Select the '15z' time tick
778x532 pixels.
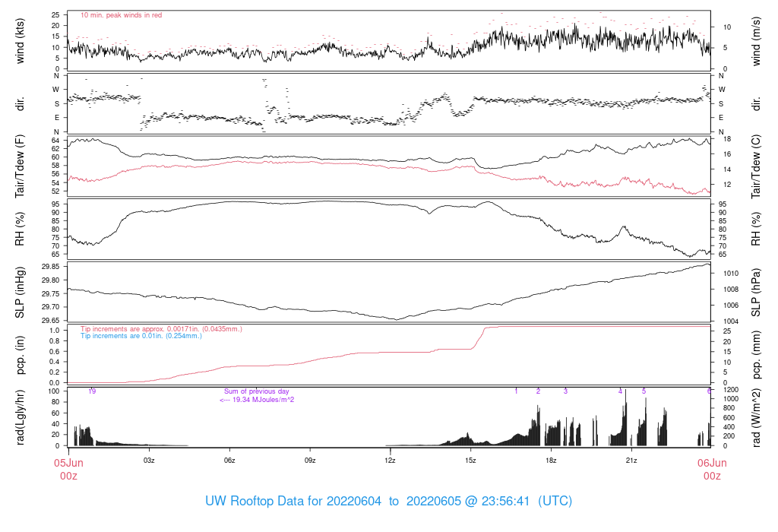pyautogui.click(x=470, y=461)
